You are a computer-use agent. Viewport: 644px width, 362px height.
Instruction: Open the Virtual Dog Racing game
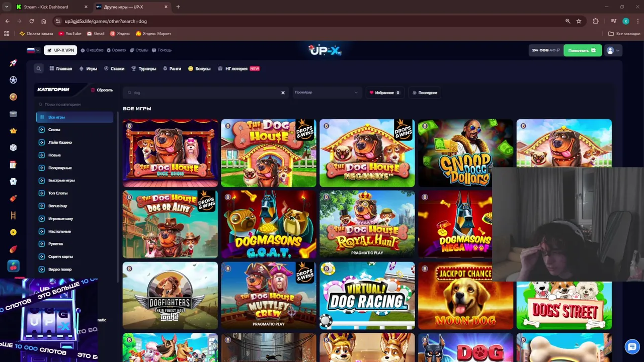(367, 296)
